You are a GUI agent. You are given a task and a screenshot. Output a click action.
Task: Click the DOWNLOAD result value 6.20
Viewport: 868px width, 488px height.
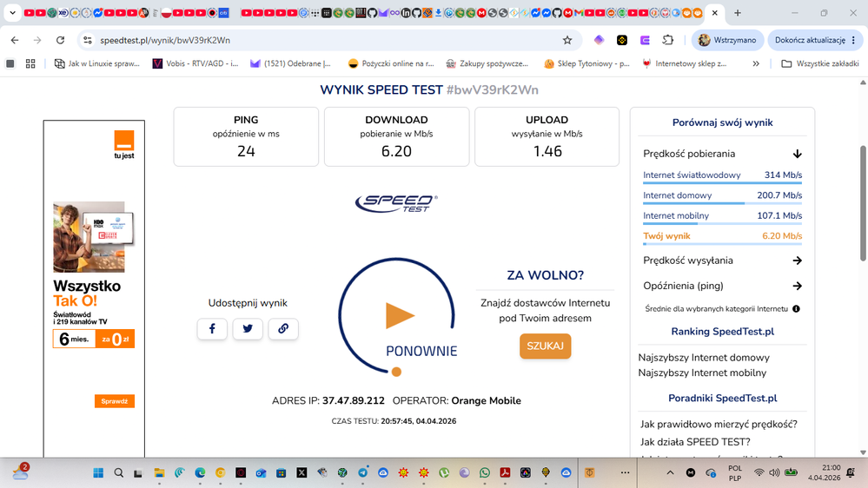396,151
